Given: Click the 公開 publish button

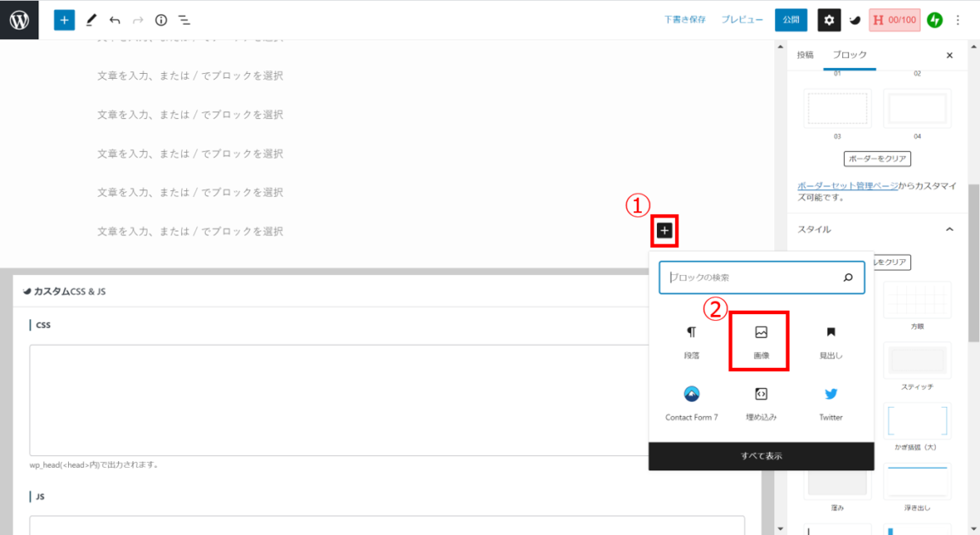Looking at the screenshot, I should click(x=790, y=20).
